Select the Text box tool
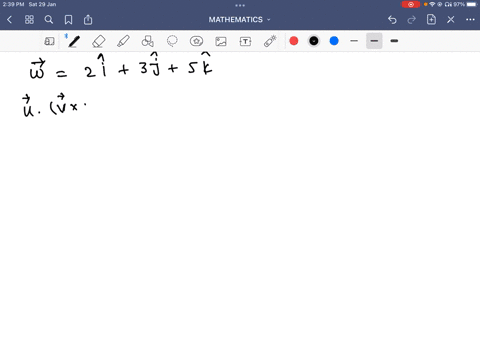 point(245,41)
